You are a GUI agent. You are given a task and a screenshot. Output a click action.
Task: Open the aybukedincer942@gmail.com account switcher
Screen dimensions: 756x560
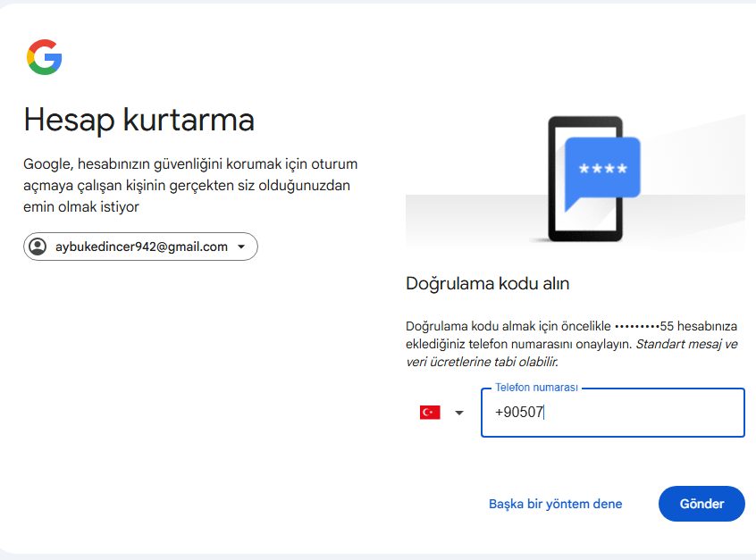point(140,247)
